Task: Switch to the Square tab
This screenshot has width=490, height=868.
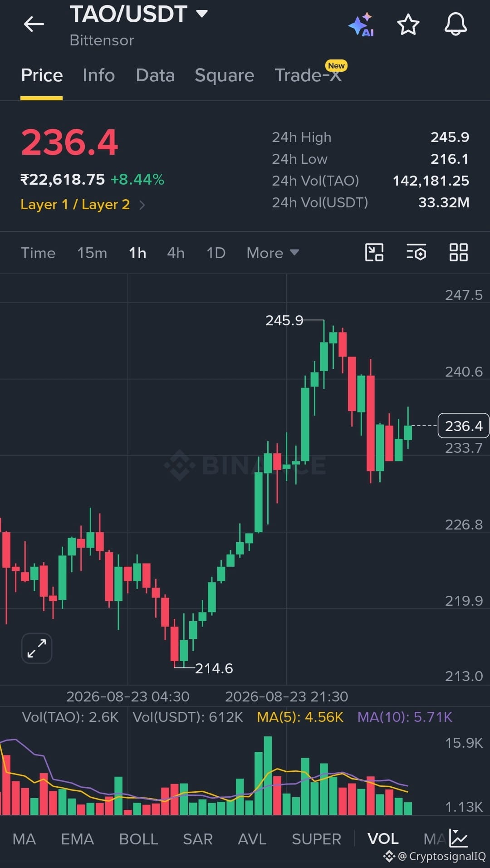Action: 225,75
